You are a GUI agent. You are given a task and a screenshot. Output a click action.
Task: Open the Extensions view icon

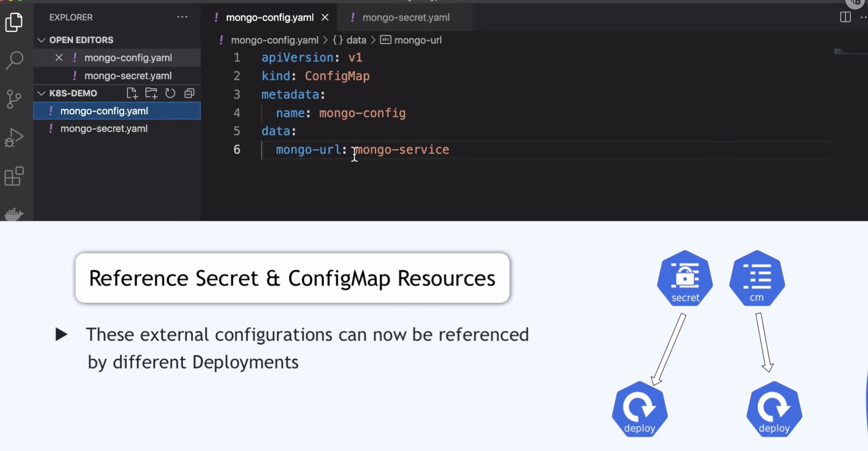click(14, 176)
